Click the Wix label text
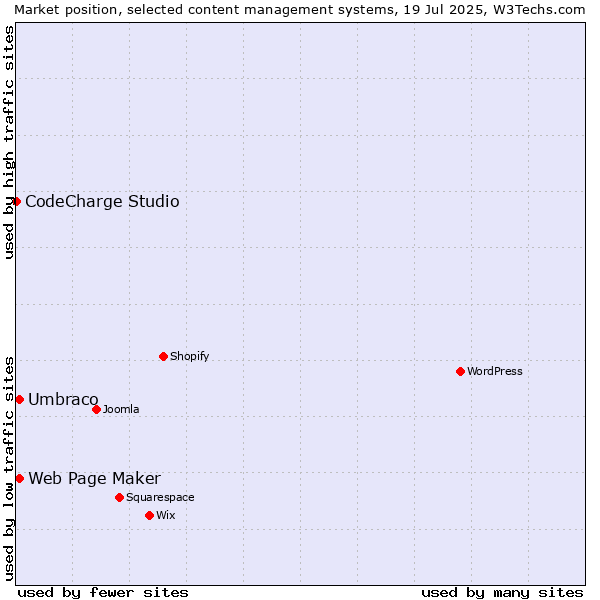 (166, 515)
